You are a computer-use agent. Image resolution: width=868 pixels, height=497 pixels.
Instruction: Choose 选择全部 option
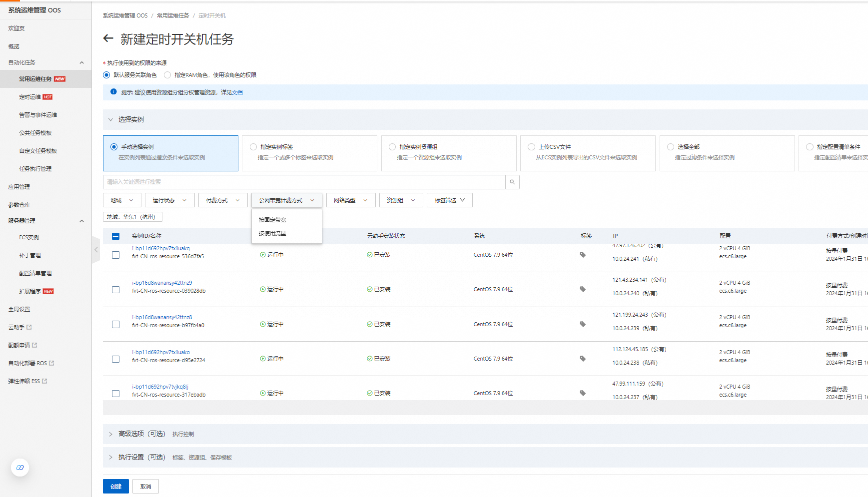727,153
